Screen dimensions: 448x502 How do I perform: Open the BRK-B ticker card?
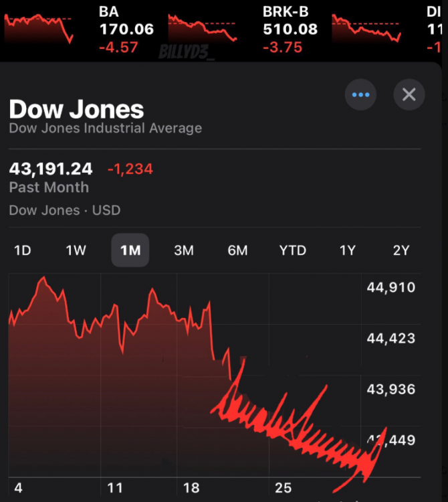click(x=290, y=29)
